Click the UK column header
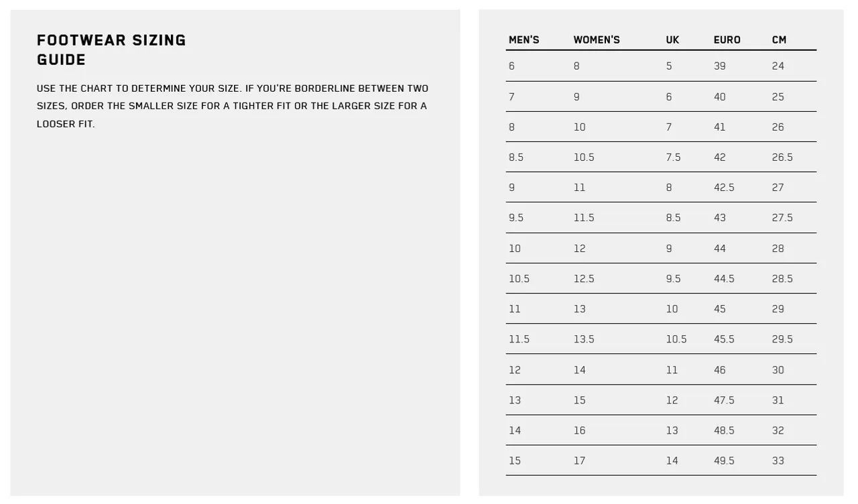 672,40
